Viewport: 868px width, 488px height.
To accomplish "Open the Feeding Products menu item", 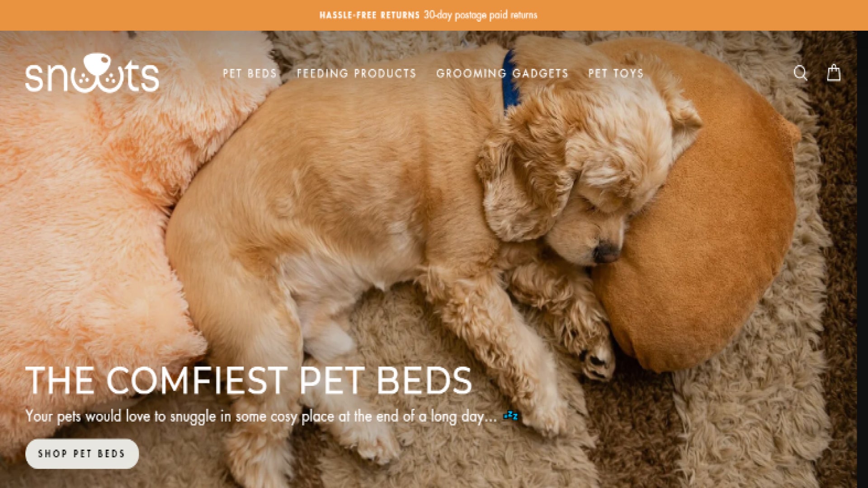I will point(356,73).
